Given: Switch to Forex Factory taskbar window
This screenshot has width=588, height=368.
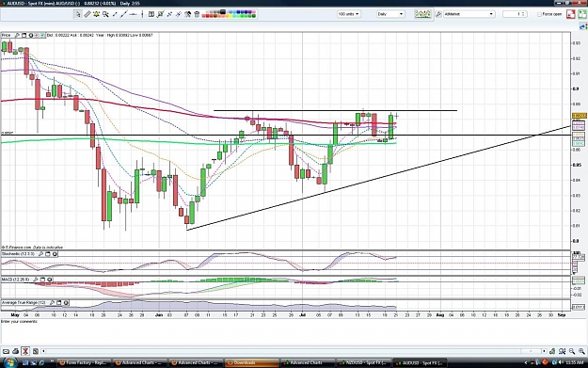Looking at the screenshot, I should [84, 362].
